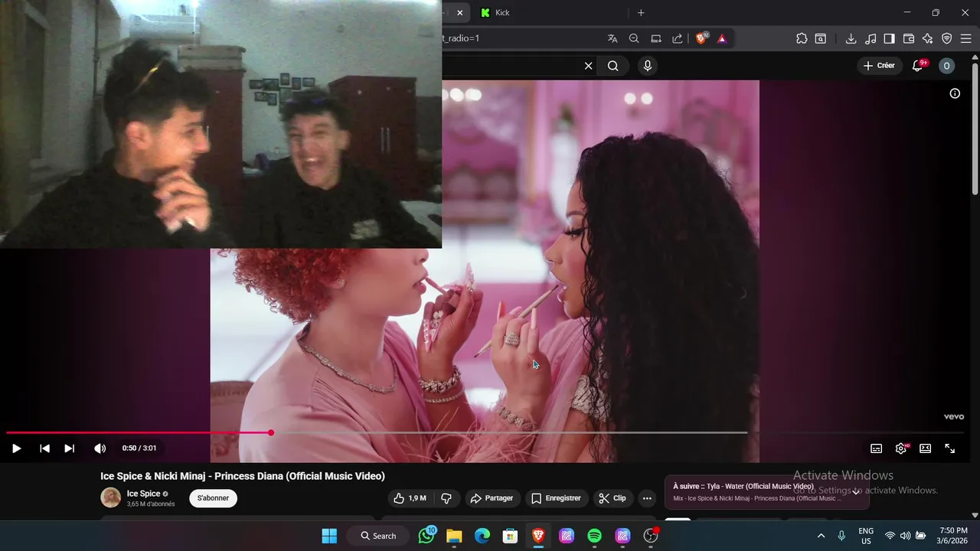Viewport: 980px width, 551px height.
Task: Dislike the video with thumbs down
Action: (x=446, y=498)
